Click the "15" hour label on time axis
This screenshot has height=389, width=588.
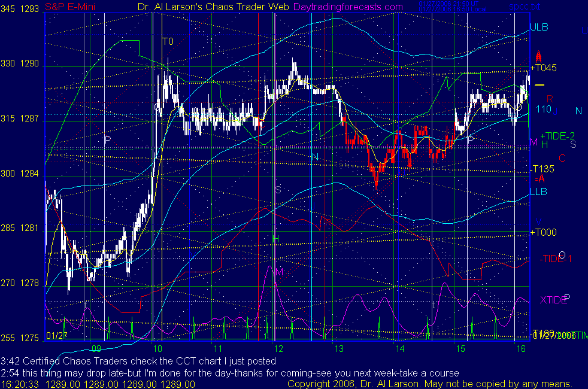[460, 349]
